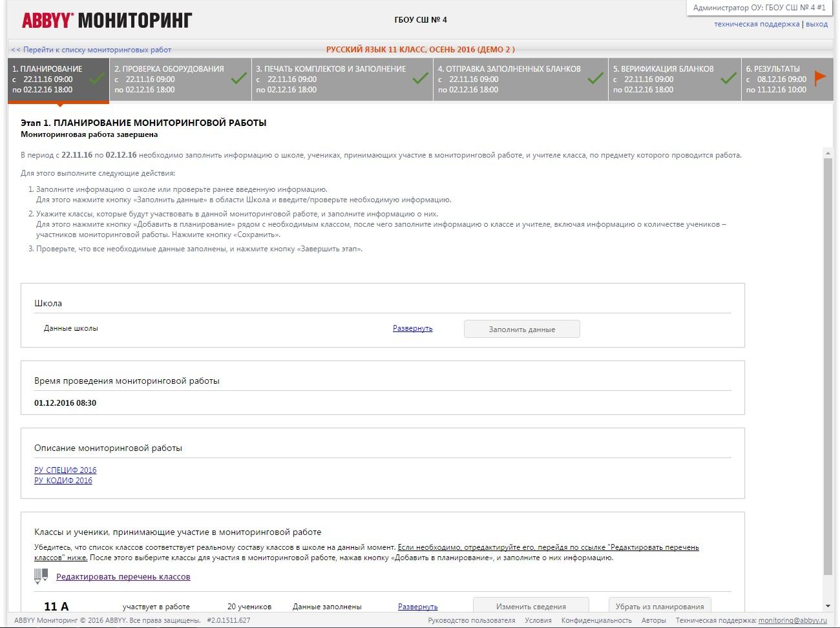Open stage 2 Проверка оборудования tab

(180, 79)
